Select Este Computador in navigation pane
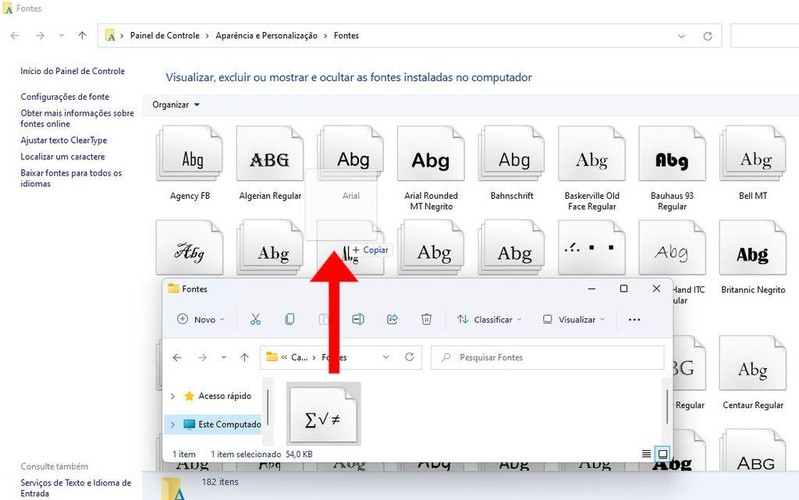This screenshot has width=799, height=500. click(x=229, y=424)
